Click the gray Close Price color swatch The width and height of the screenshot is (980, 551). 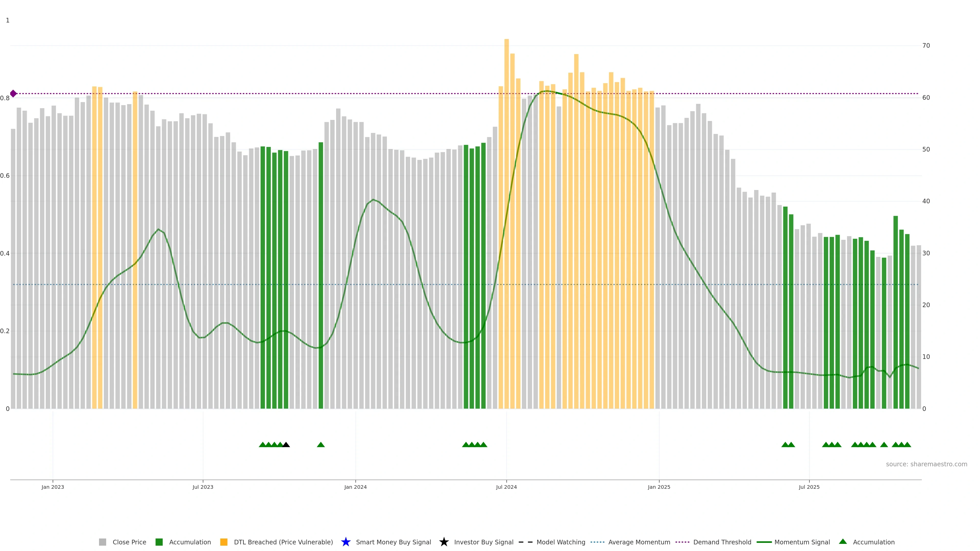click(103, 542)
